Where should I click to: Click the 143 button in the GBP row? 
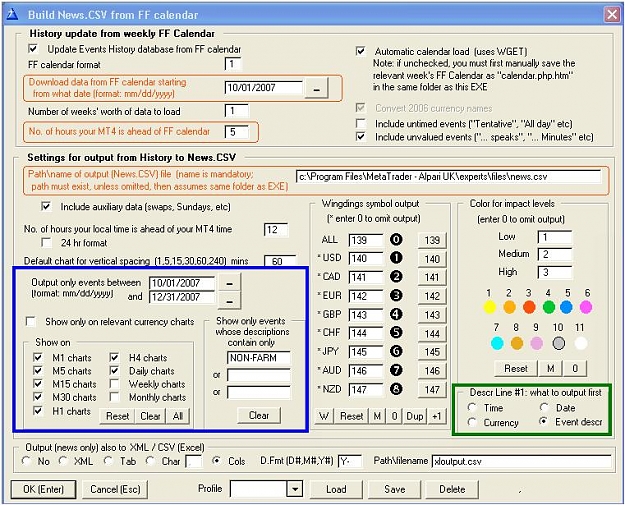click(432, 314)
